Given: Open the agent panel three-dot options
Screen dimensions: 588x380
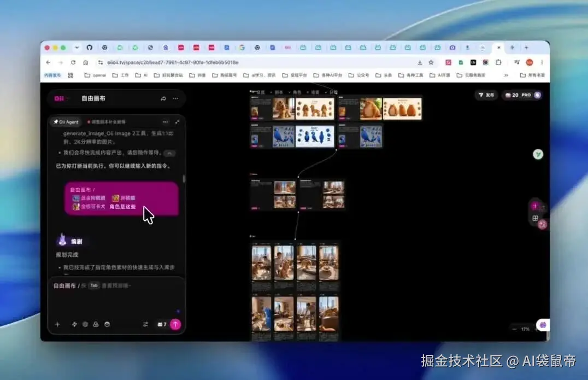Looking at the screenshot, I should (166, 122).
